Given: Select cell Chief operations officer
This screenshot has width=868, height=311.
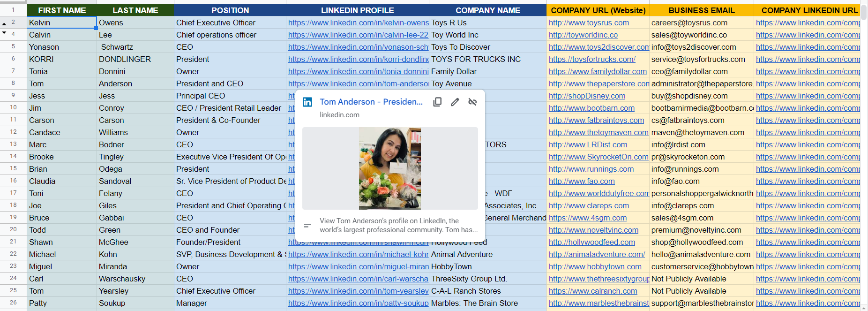Looking at the screenshot, I should point(230,35).
